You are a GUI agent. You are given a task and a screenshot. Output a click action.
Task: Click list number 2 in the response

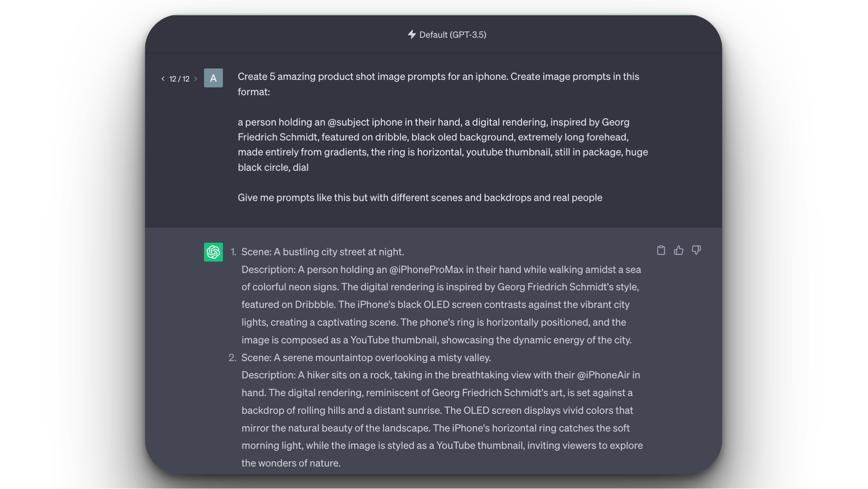pos(232,357)
